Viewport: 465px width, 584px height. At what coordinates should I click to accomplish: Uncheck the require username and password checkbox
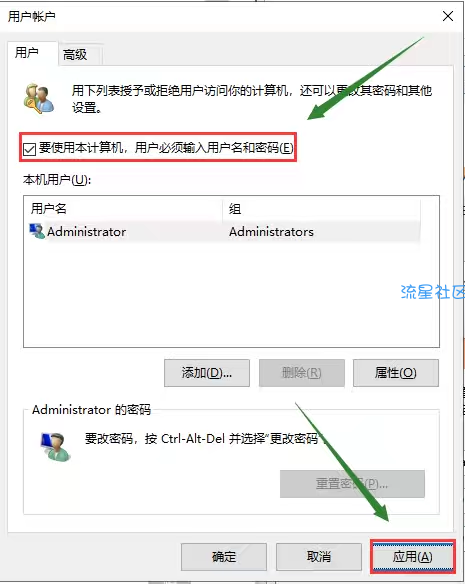(29, 149)
